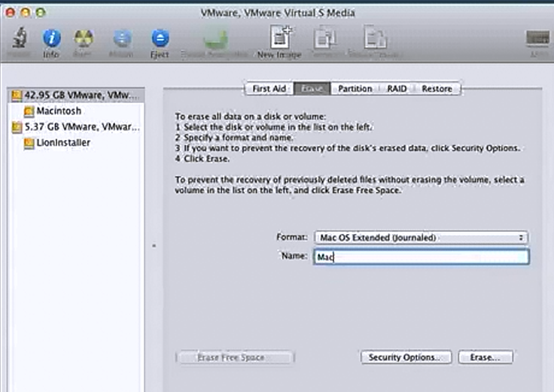Click the Macintosh volume icon
This screenshot has height=392, width=554.
coord(29,111)
